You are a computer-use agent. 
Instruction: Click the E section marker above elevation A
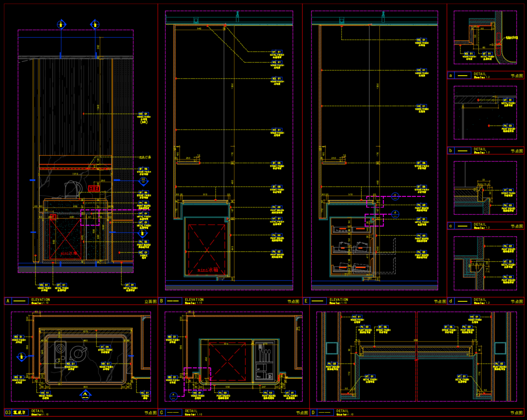(95, 24)
